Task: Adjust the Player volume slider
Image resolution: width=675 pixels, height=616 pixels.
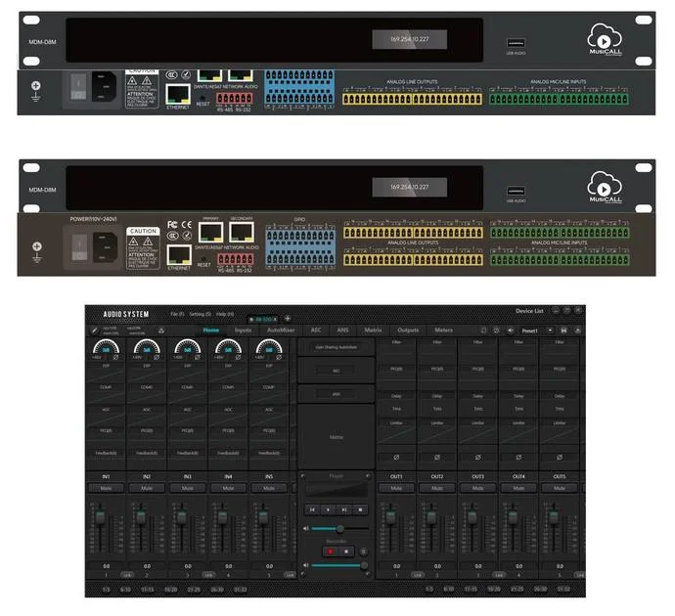Action: click(340, 528)
